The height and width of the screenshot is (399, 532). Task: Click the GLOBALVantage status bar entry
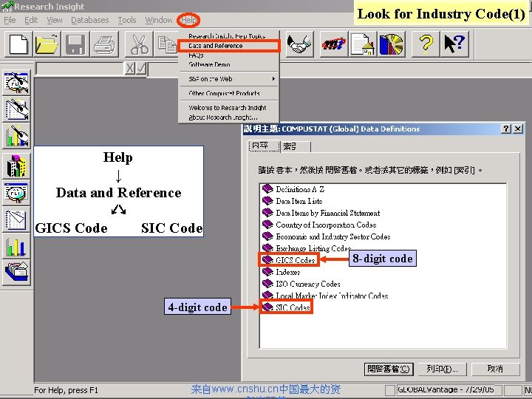click(449, 390)
